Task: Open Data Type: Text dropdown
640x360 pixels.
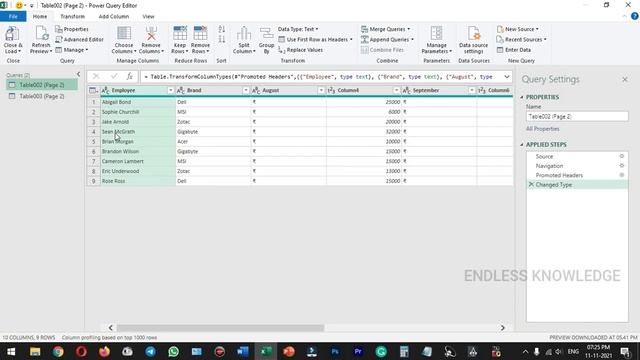Action: tap(298, 29)
